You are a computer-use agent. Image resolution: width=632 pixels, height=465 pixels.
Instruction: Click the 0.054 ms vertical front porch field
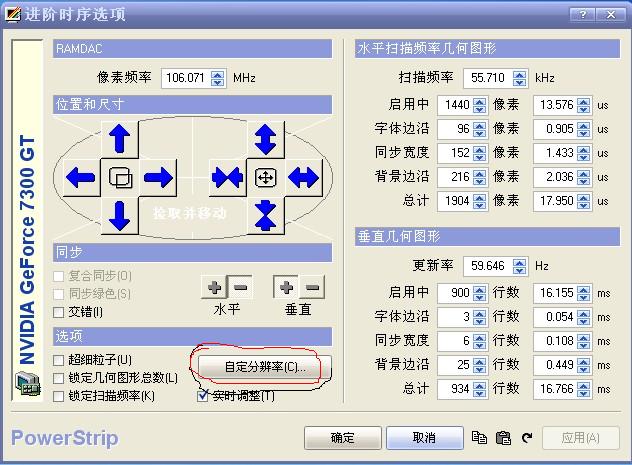click(555, 317)
